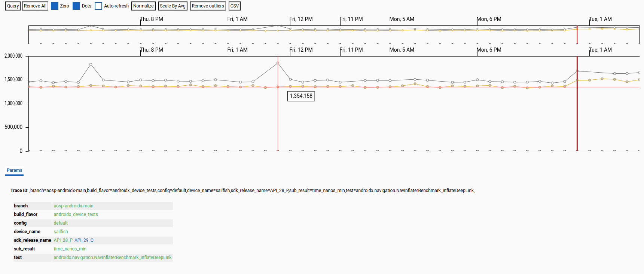Image resolution: width=644 pixels, height=274 pixels.
Task: Click the Remove All button
Action: pos(35,6)
